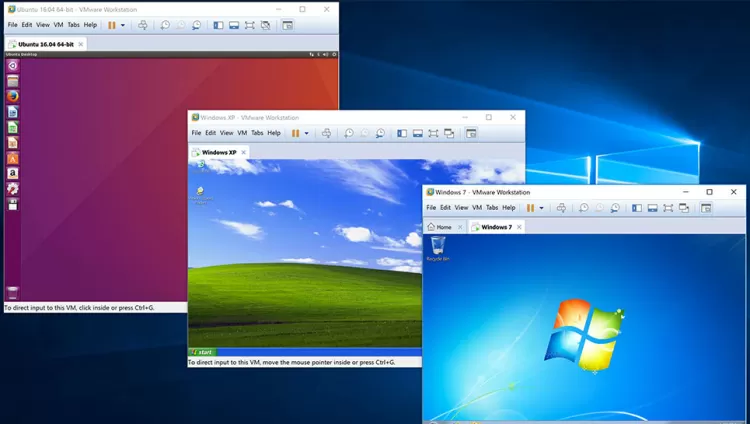
Task: Switch to Home tab in Windows 7 window
Action: [x=444, y=227]
